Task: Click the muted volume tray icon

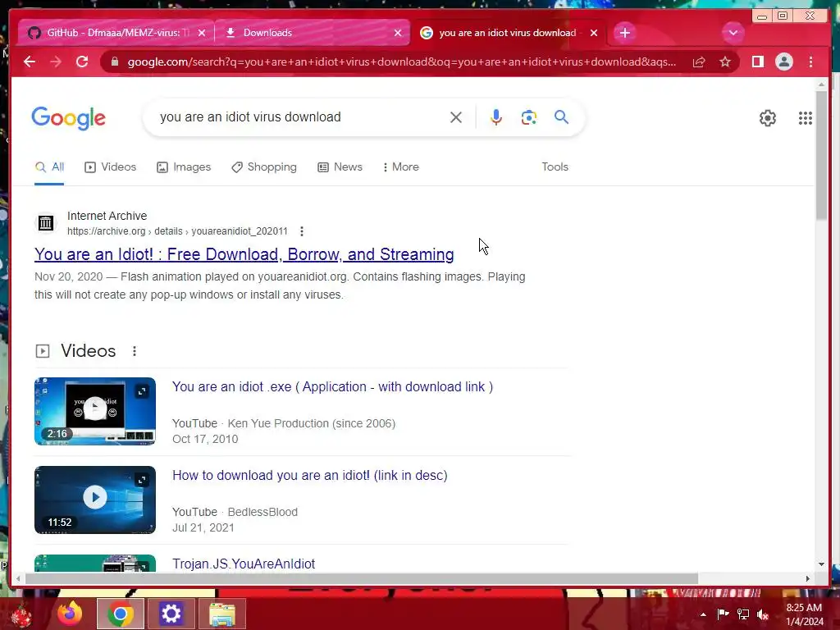Action: coord(763,614)
